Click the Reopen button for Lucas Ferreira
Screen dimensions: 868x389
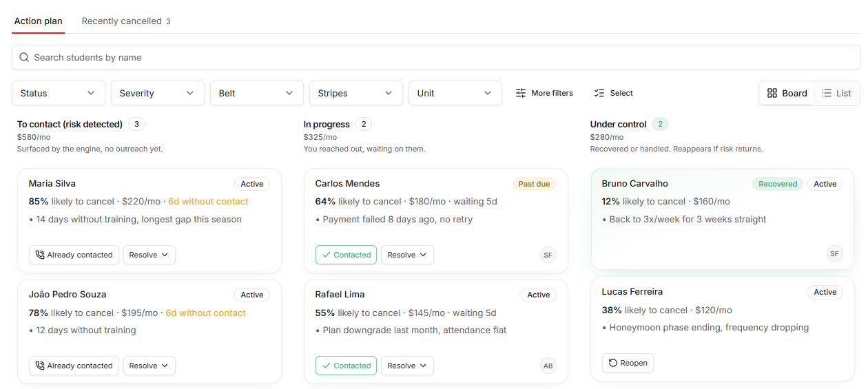click(628, 363)
